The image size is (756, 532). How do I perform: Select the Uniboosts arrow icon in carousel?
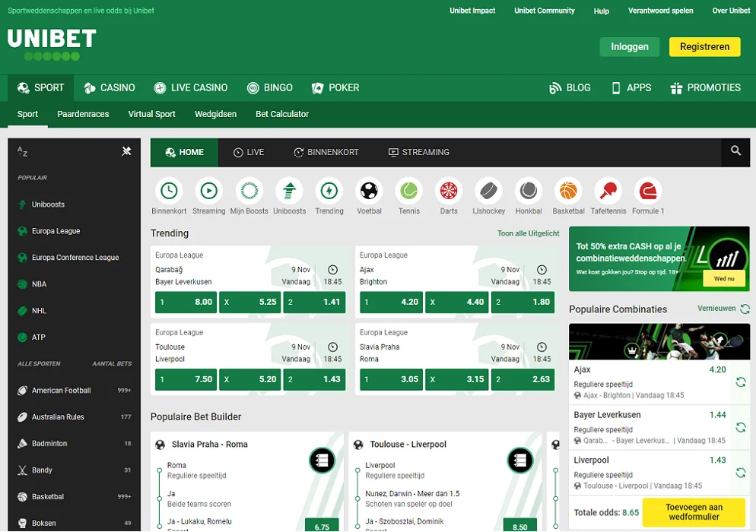click(289, 191)
